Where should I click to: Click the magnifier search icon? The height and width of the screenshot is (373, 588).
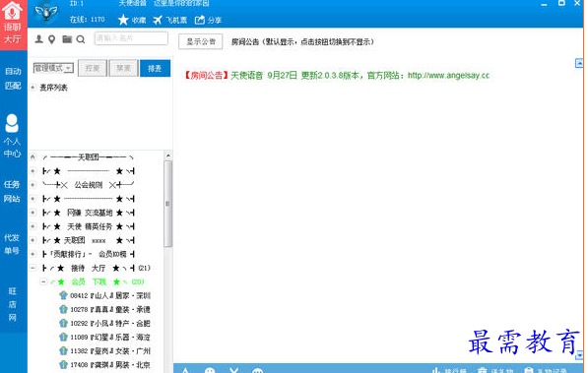click(x=81, y=39)
